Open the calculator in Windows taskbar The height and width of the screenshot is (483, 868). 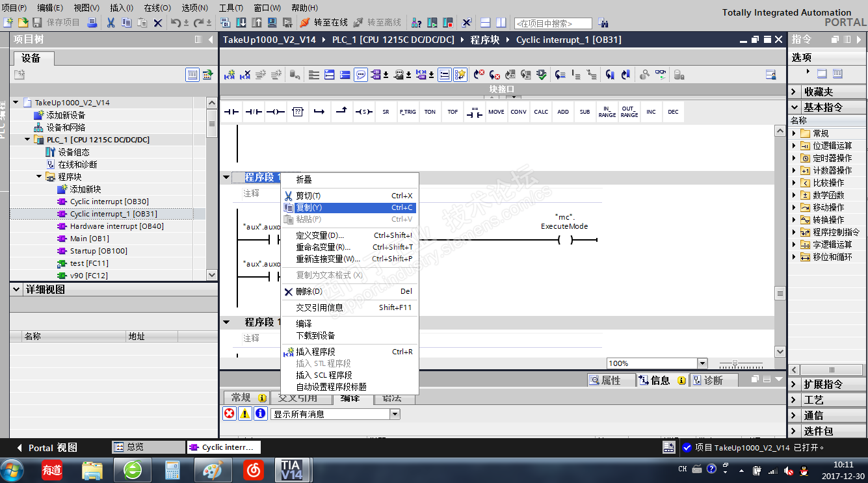click(x=172, y=469)
